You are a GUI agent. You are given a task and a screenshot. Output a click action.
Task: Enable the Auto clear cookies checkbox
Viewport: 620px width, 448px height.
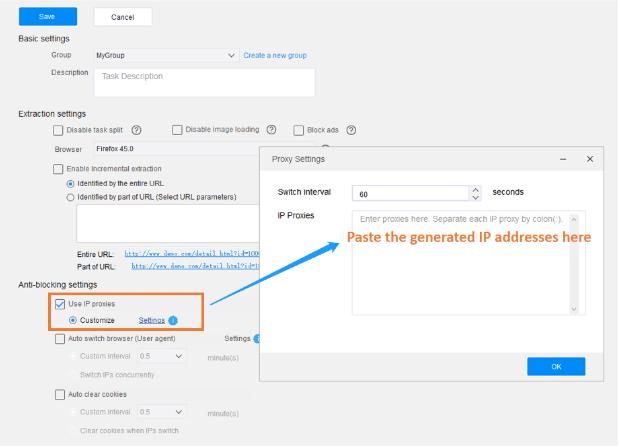click(60, 395)
